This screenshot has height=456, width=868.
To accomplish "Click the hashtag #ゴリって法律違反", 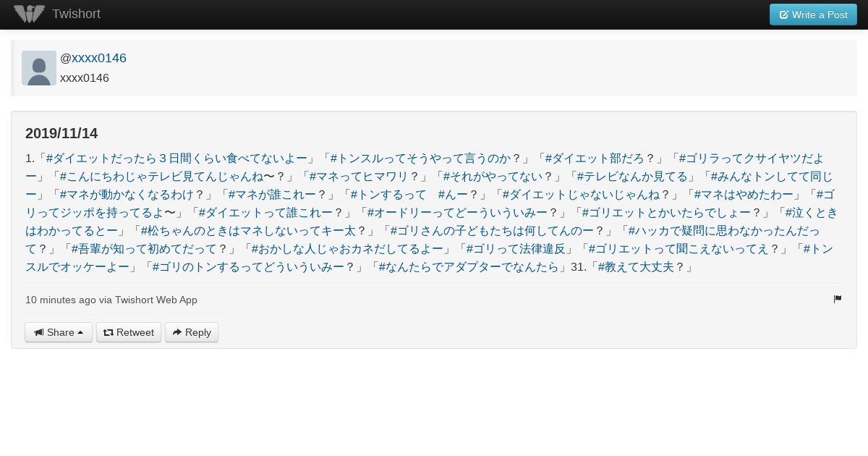I will click(x=516, y=248).
